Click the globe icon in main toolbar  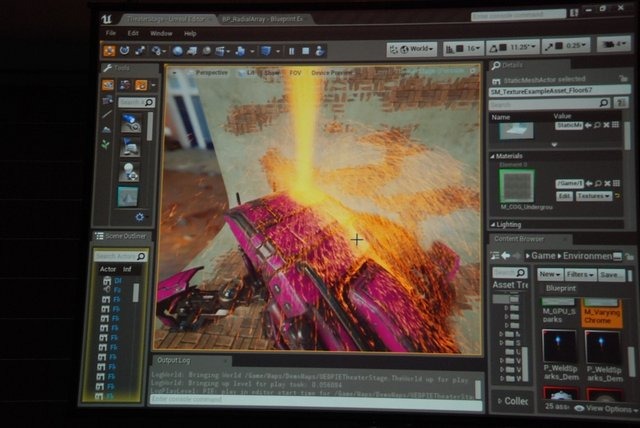[178, 51]
